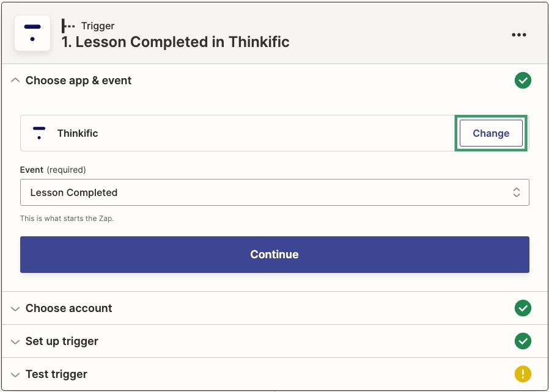Expand the Set up trigger chevron
The width and height of the screenshot is (549, 392).
tap(15, 342)
